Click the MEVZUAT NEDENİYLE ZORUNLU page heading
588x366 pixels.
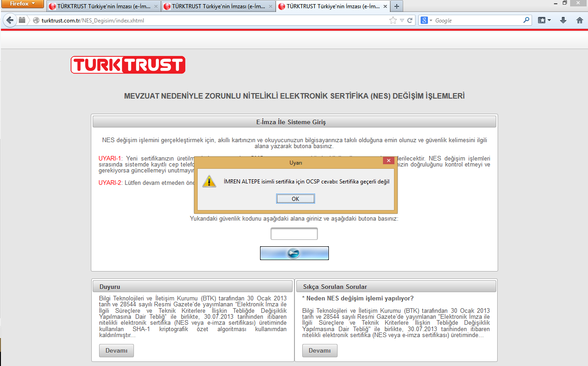point(294,96)
